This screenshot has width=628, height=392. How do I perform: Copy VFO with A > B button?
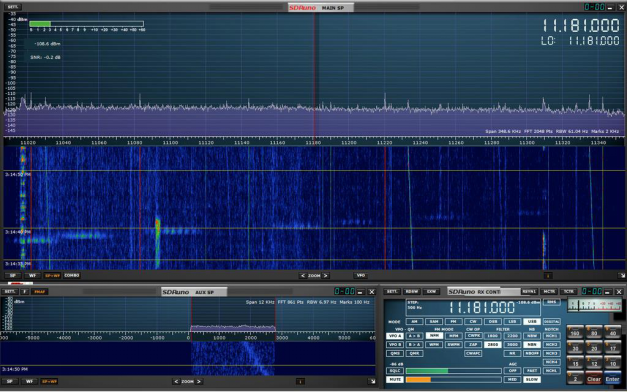coord(414,336)
